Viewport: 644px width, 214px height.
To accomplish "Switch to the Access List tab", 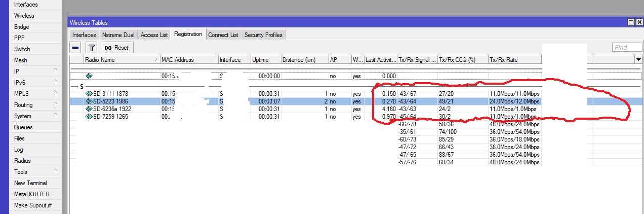I will click(154, 35).
